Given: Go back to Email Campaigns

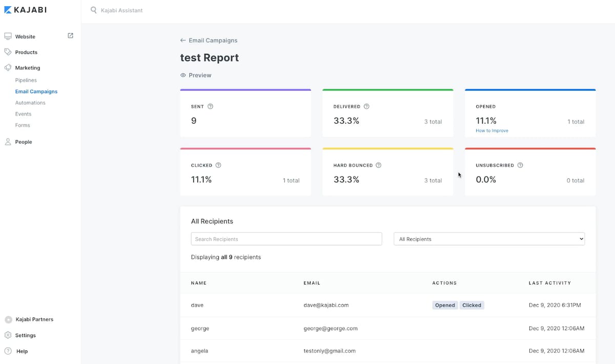Looking at the screenshot, I should [x=209, y=40].
